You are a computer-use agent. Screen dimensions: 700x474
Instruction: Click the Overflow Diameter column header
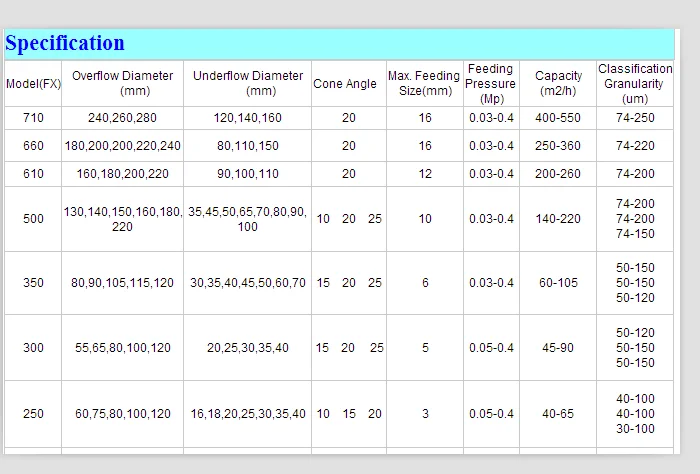point(122,83)
